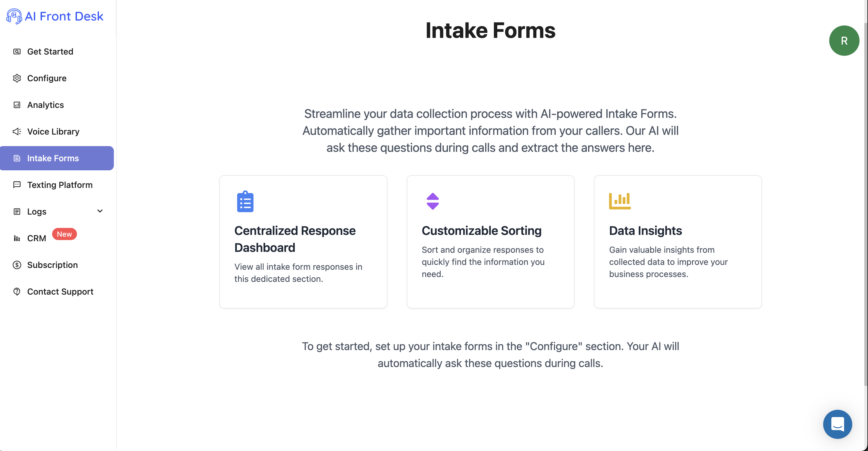
Task: Click the Texting Platform chat bubble icon
Action: (17, 185)
